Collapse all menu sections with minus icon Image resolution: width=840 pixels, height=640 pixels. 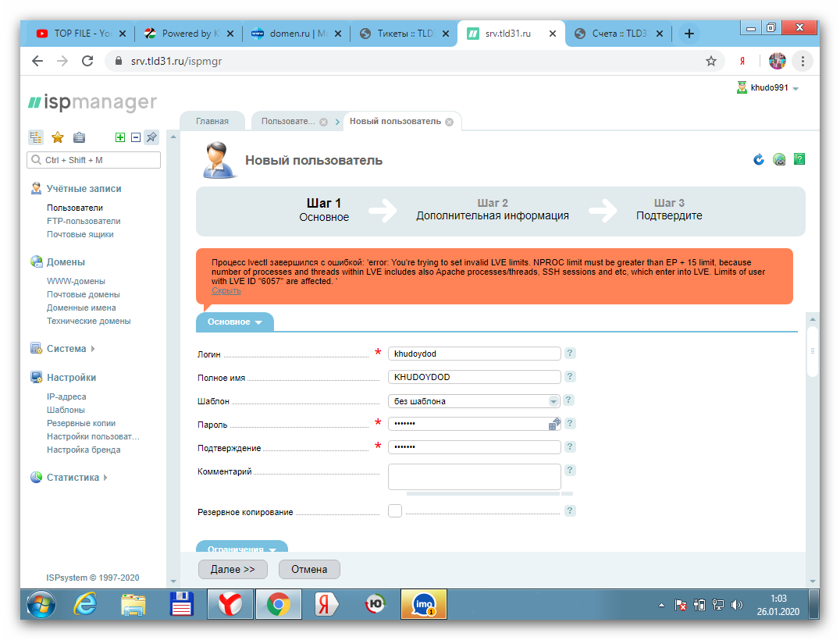[135, 137]
